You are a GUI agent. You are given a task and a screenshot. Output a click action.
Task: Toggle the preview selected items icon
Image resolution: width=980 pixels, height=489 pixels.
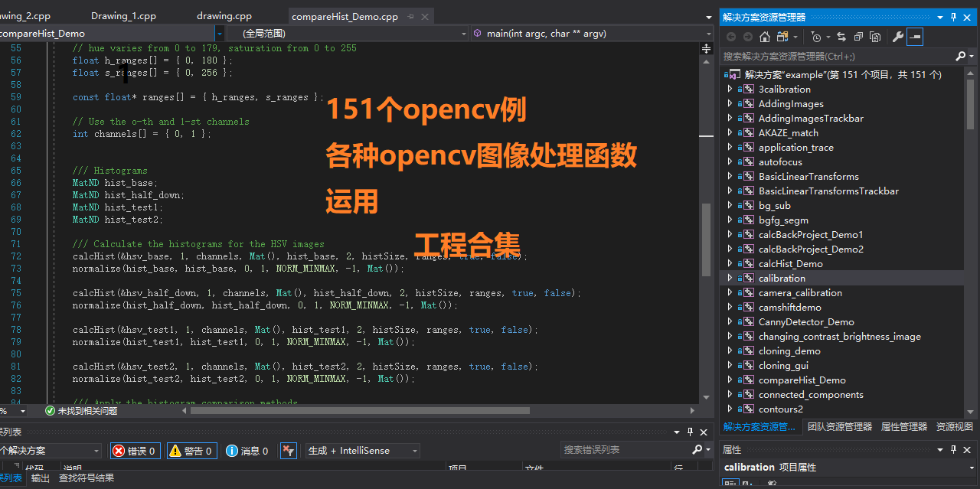click(915, 37)
